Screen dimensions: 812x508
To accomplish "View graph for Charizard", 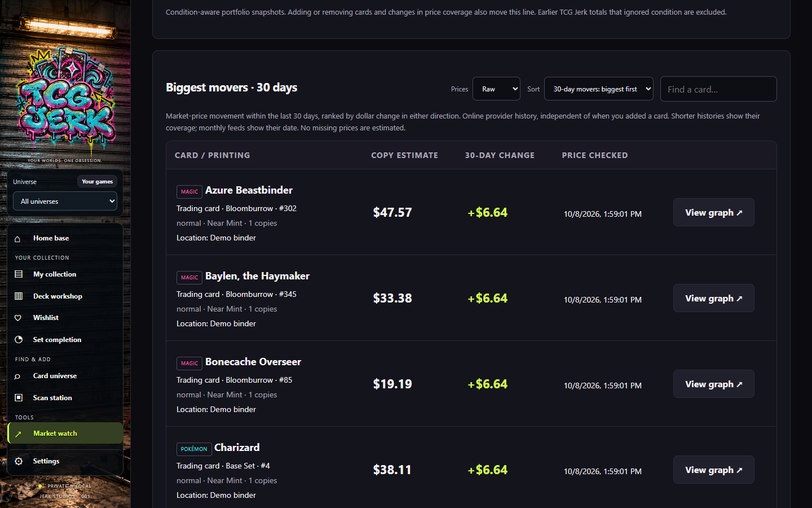I will pyautogui.click(x=714, y=470).
